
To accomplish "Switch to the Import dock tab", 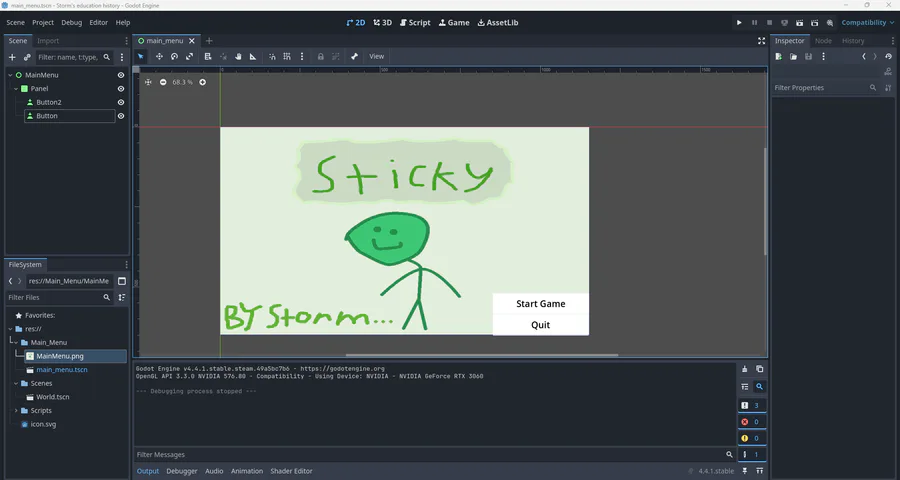I will pos(48,41).
